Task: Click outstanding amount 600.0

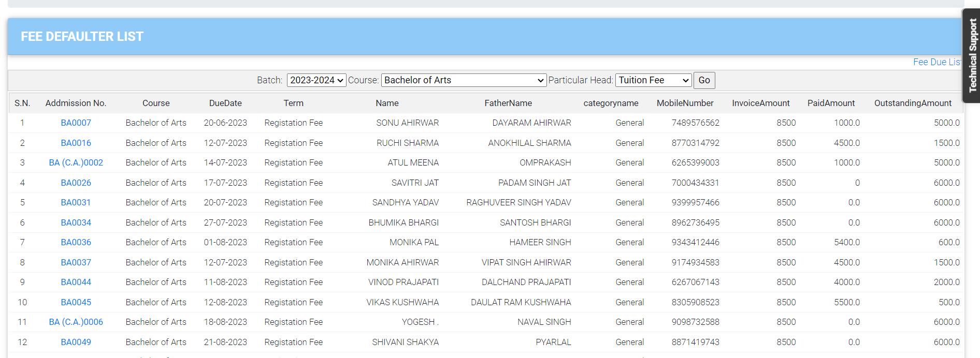Action: (949, 242)
